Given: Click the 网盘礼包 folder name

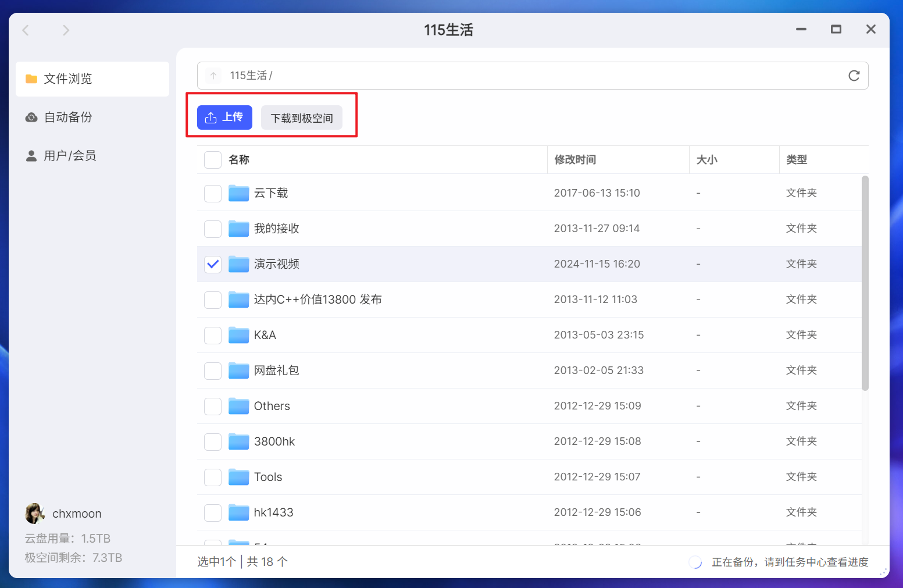Looking at the screenshot, I should coord(277,370).
